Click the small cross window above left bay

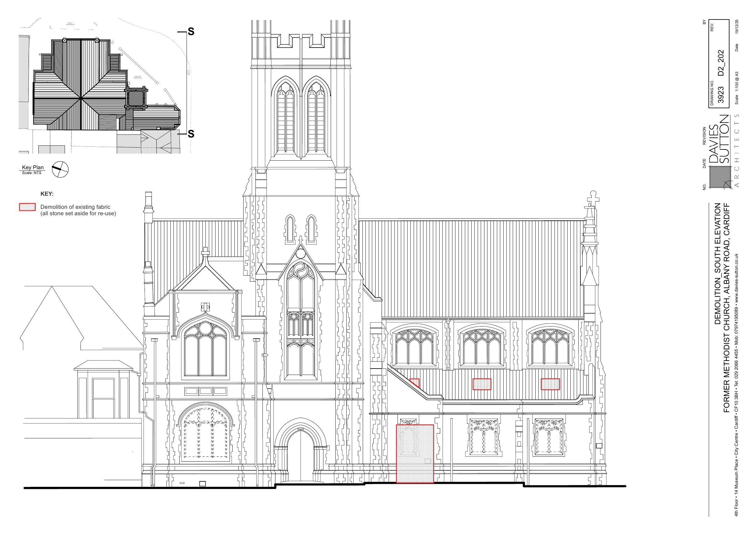205,307
